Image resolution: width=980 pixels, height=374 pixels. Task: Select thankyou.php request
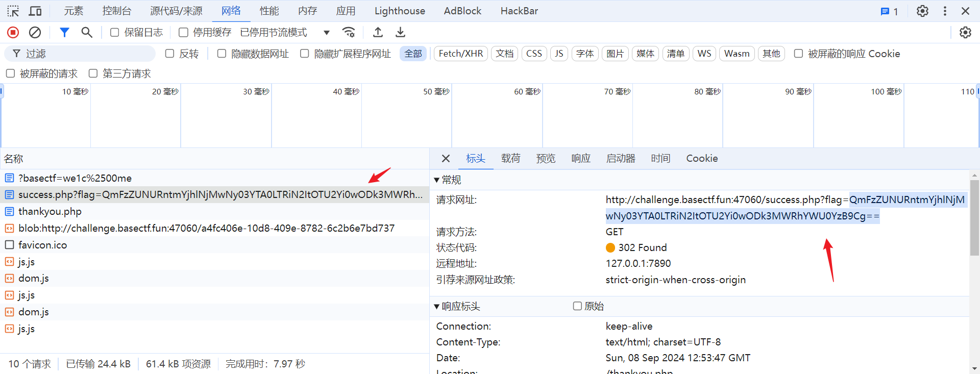tap(50, 211)
